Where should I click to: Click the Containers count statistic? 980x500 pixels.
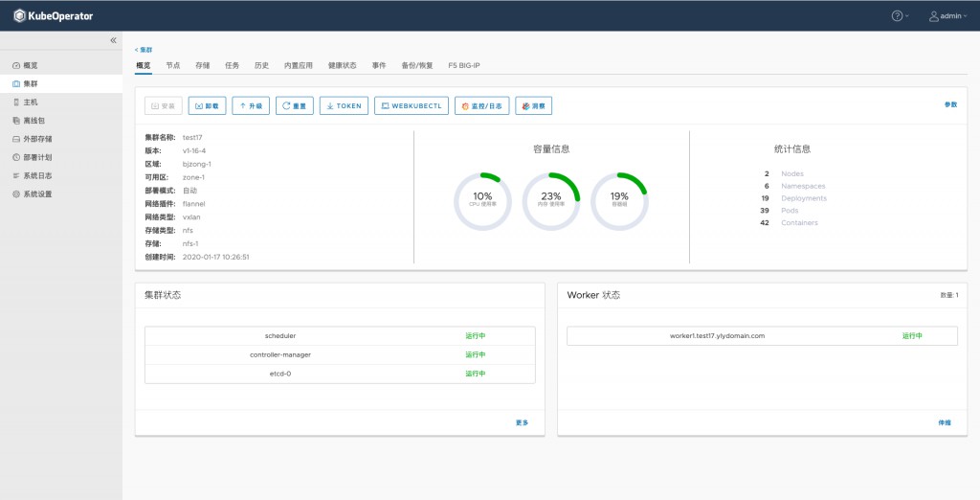789,223
